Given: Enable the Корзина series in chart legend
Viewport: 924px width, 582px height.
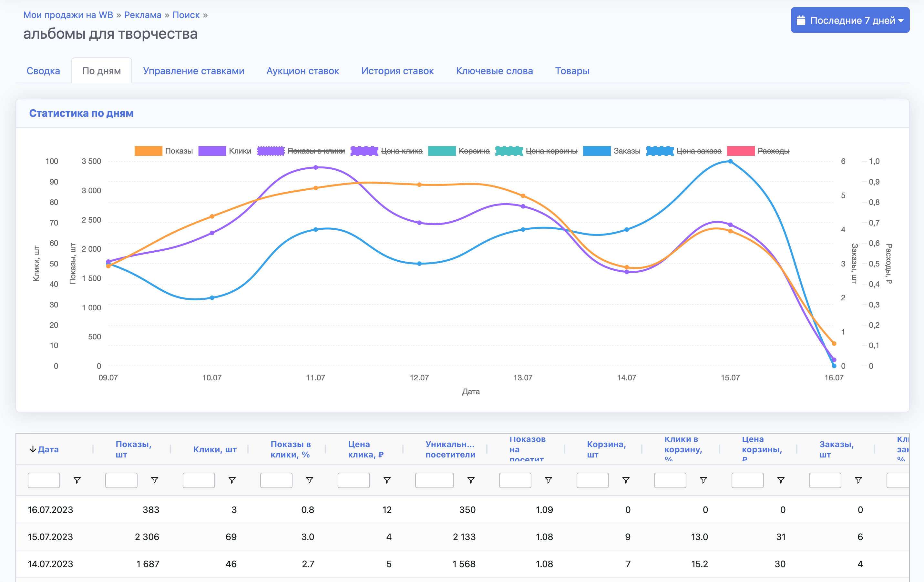Looking at the screenshot, I should 474,151.
